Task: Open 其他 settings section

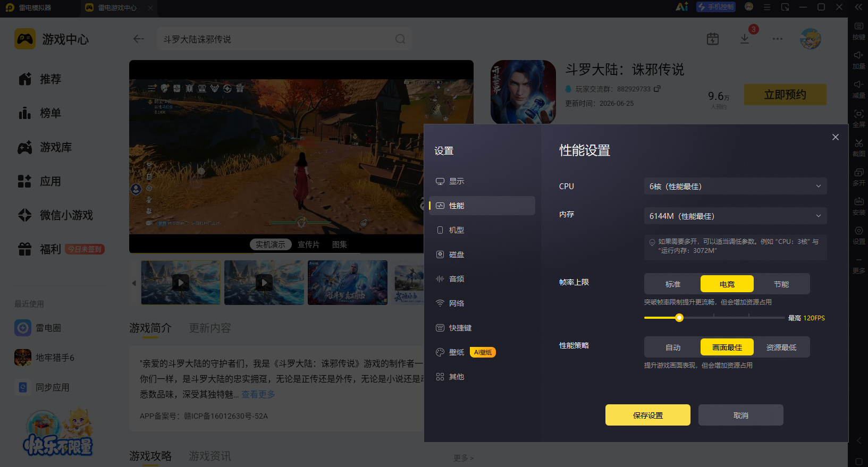Action: click(482, 377)
